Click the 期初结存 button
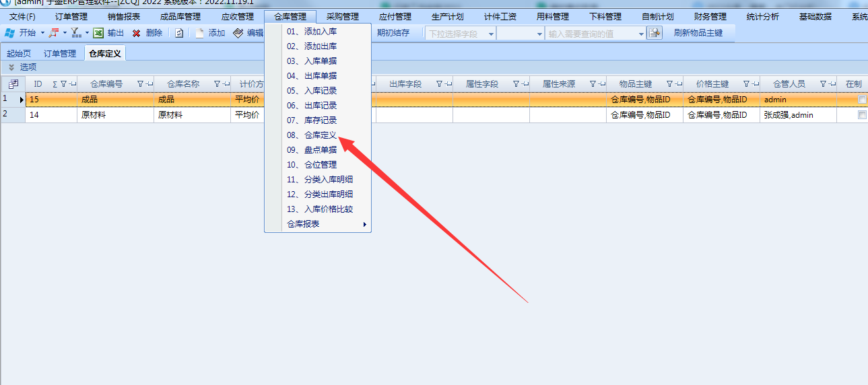 point(393,33)
